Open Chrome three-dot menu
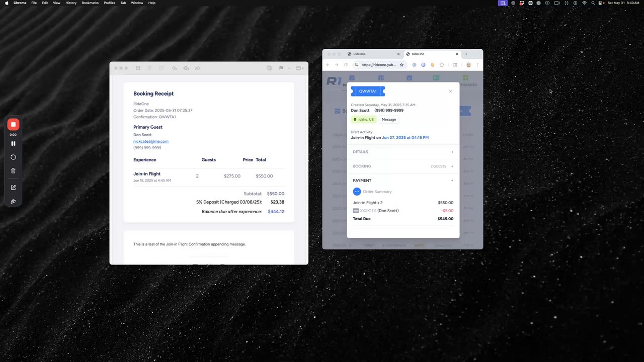644x362 pixels. (x=477, y=65)
